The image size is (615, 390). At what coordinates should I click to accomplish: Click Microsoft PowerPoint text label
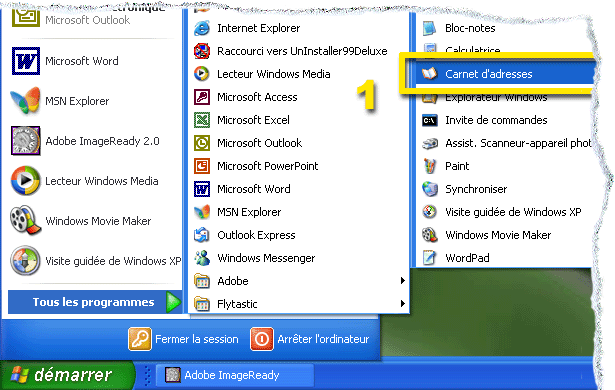(267, 166)
